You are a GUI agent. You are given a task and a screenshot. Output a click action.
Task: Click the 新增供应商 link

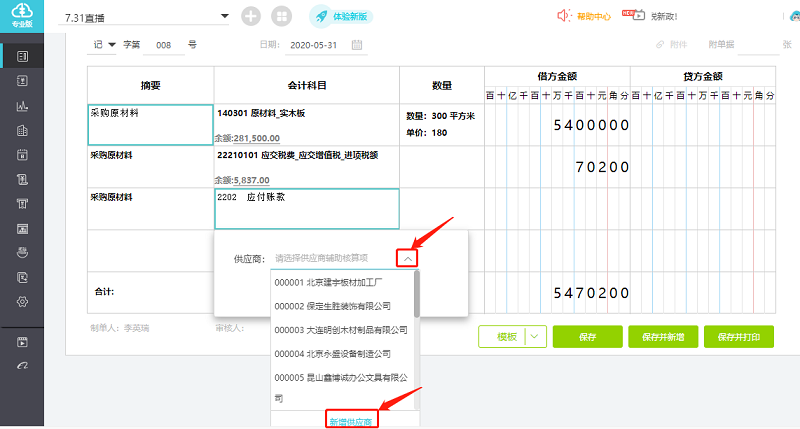point(351,421)
